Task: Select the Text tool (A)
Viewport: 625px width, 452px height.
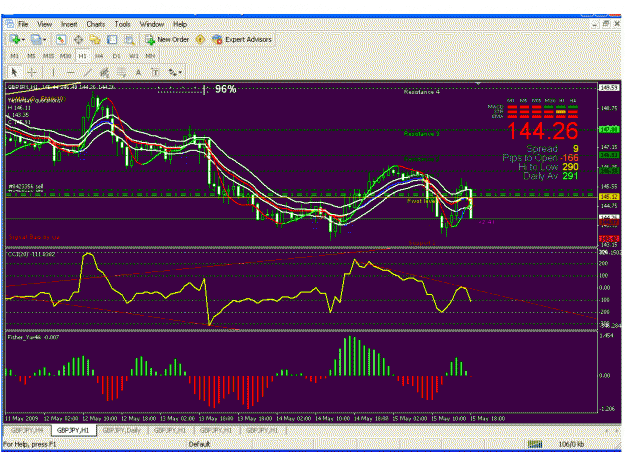Action: point(138,72)
